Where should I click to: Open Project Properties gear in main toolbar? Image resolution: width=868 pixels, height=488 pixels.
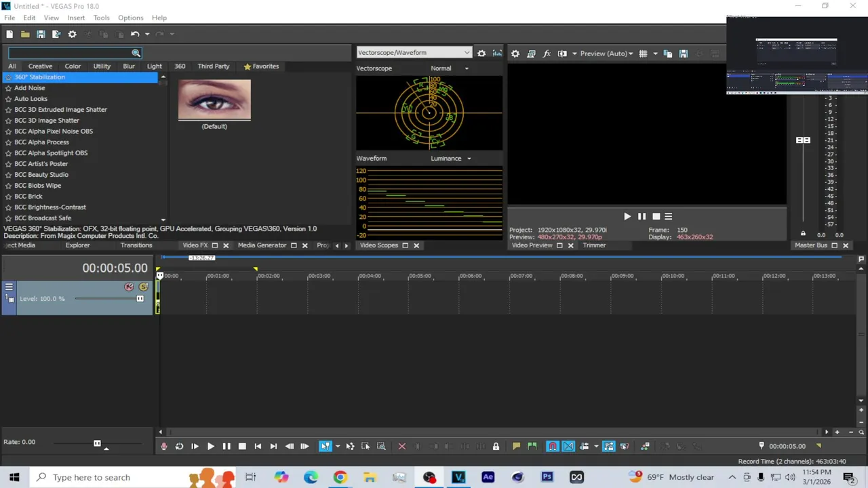[x=73, y=35]
